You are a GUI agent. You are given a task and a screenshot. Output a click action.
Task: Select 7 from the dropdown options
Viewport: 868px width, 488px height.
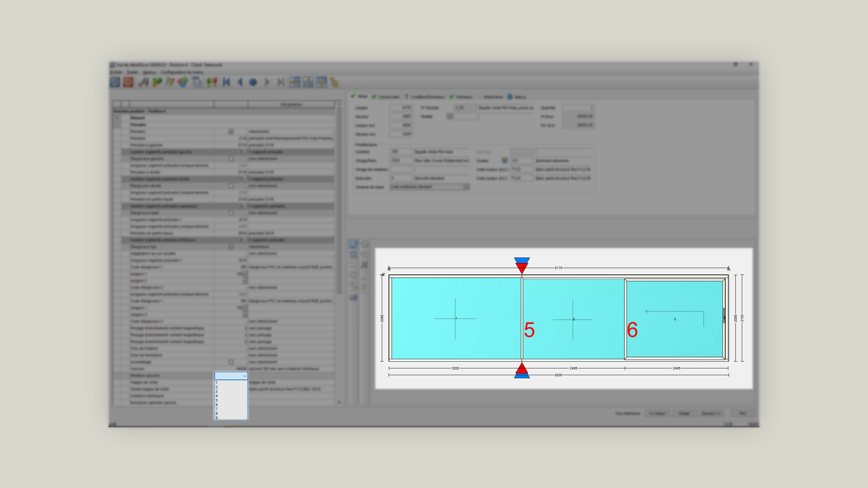pos(231,409)
